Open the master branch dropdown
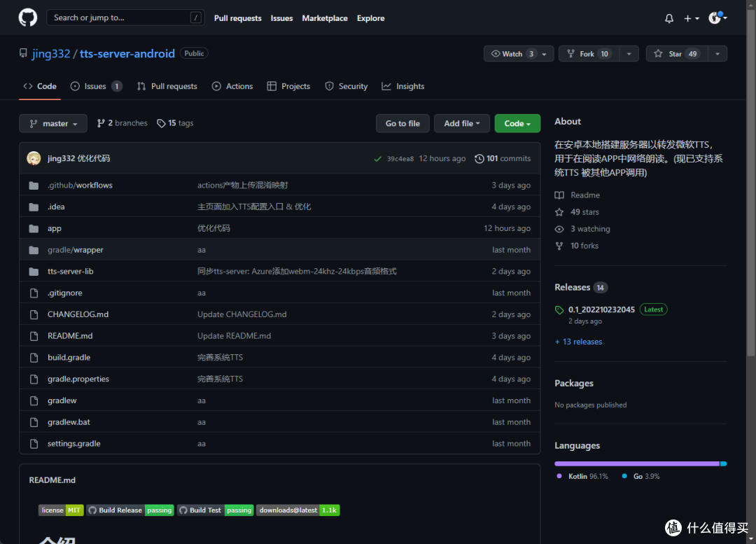 [x=53, y=123]
